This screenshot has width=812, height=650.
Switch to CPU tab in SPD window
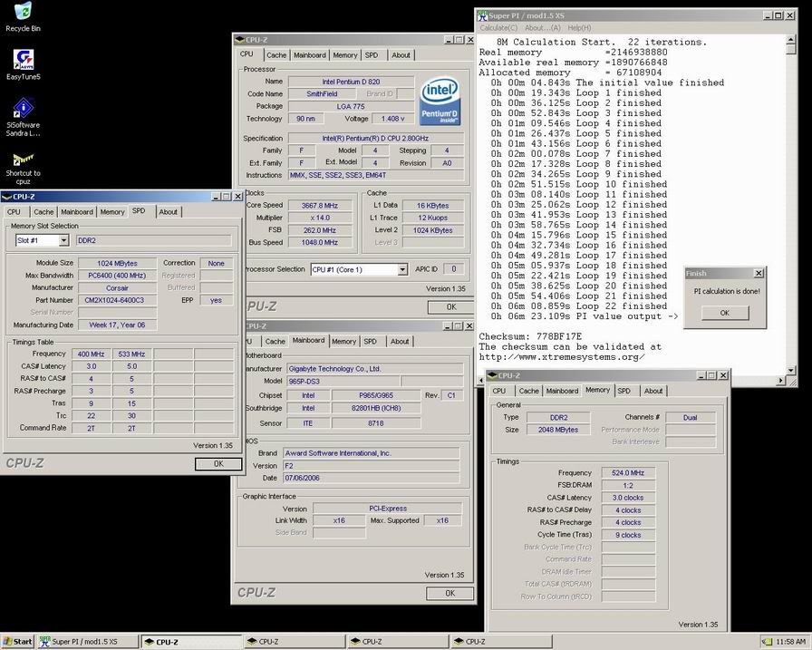[x=14, y=212]
